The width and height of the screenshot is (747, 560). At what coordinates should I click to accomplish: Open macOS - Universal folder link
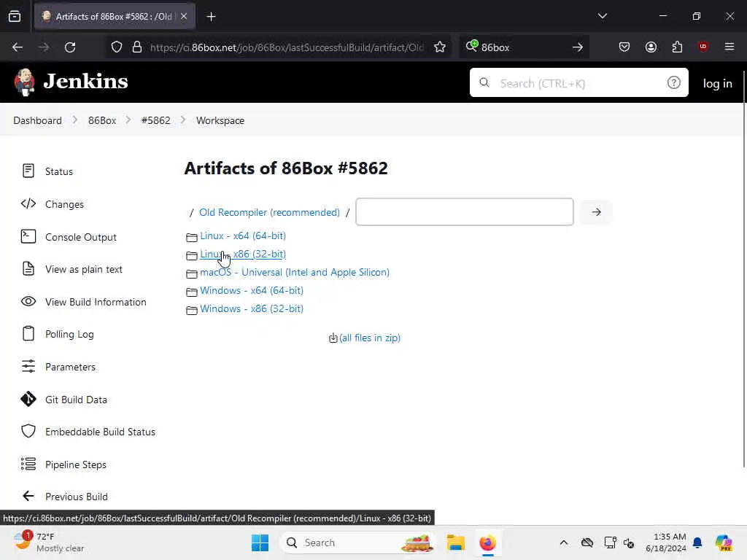295,272
